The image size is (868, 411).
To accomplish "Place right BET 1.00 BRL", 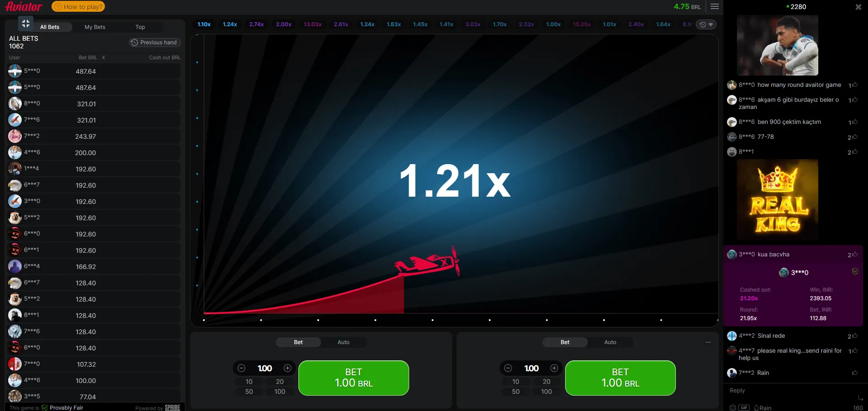I will tap(620, 378).
